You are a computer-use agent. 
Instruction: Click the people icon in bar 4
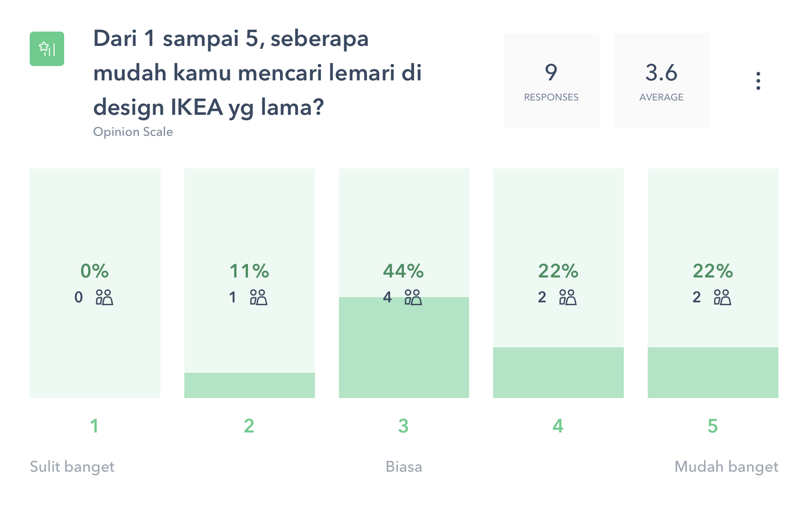point(568,297)
